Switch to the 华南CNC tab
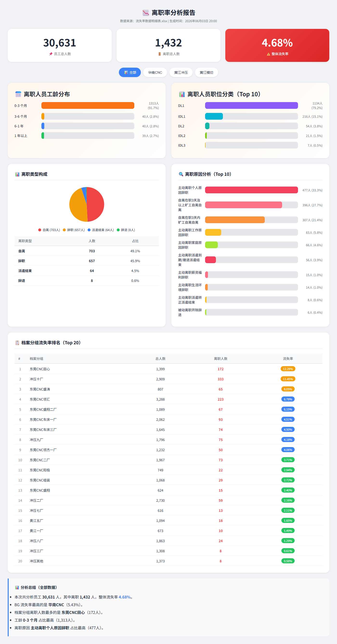This screenshot has height=644, width=337. coord(155,72)
